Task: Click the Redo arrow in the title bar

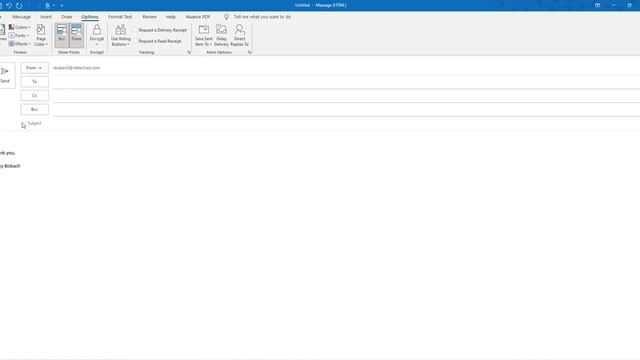Action: click(19, 6)
